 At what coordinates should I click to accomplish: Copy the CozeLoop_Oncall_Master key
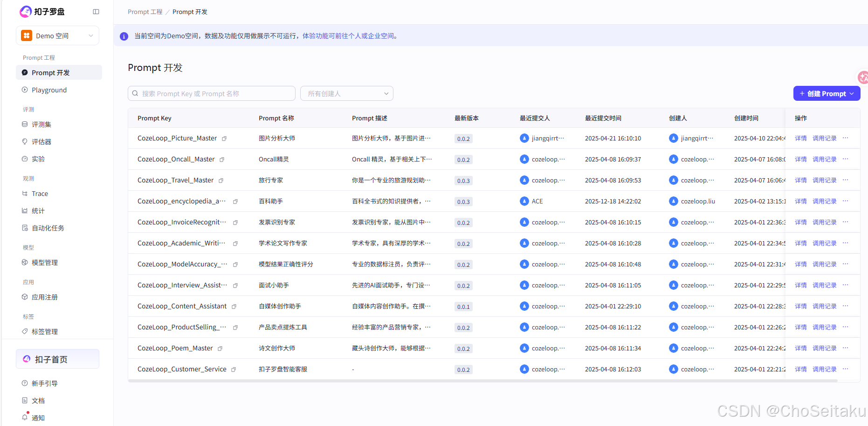click(222, 160)
